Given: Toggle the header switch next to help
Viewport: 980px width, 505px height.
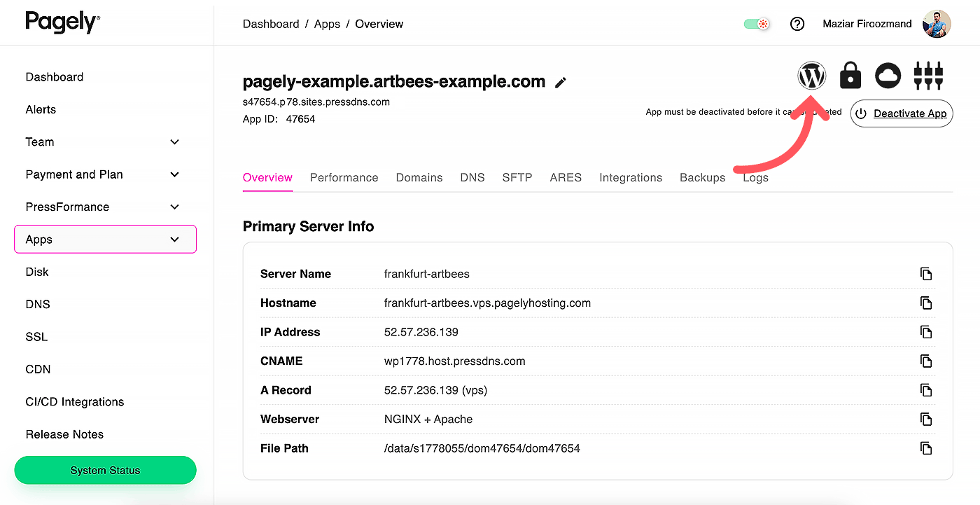Looking at the screenshot, I should [x=757, y=24].
